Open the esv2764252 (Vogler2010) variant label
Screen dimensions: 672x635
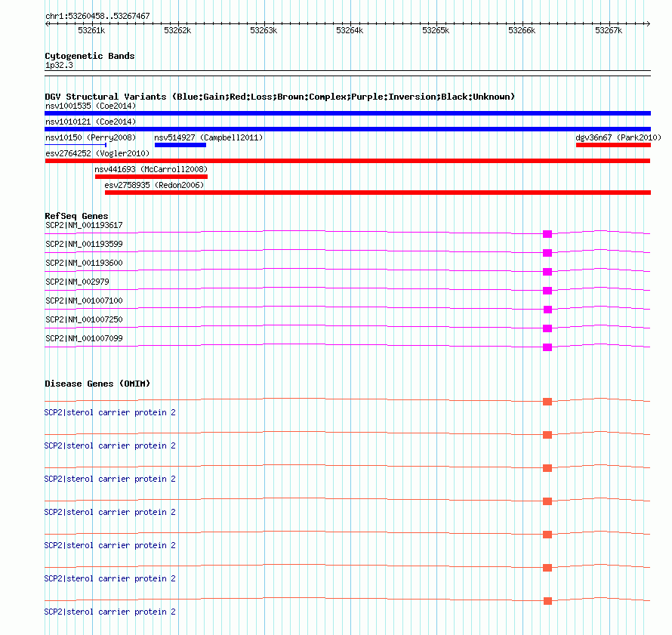pos(97,153)
